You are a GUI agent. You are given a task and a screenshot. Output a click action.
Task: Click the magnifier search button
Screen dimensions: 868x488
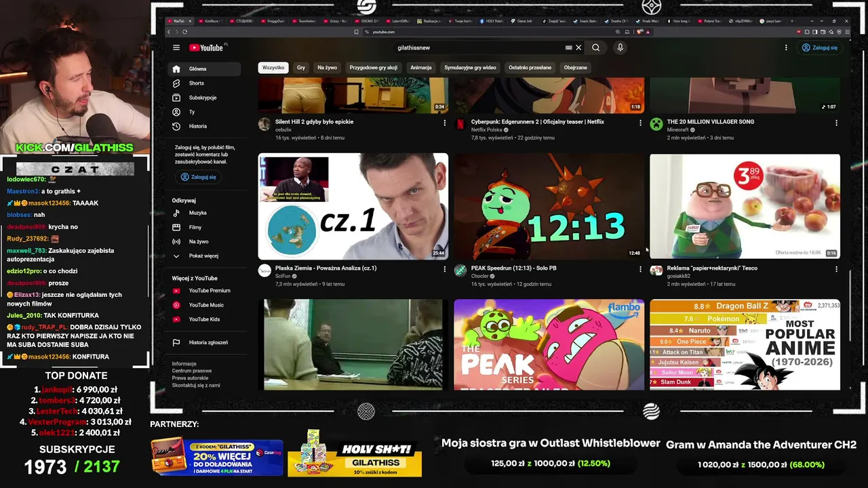coord(595,47)
